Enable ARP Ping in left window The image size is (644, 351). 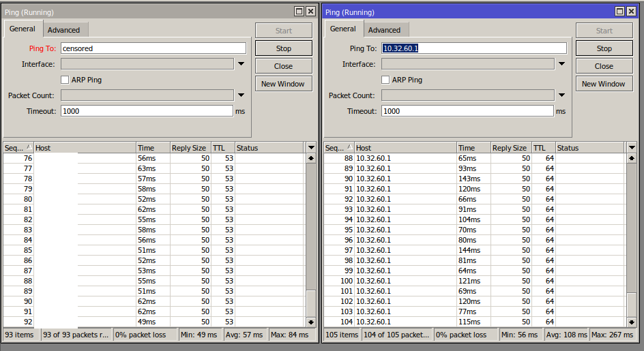coord(65,80)
